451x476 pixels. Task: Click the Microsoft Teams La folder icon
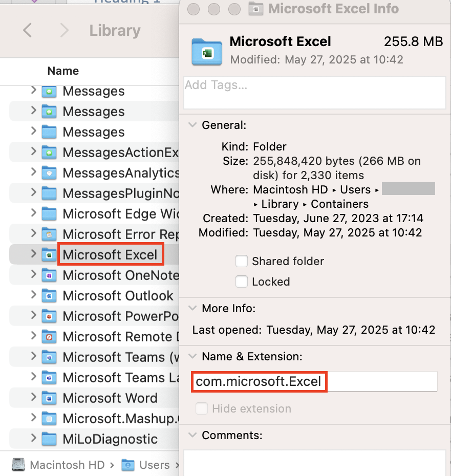(x=49, y=378)
